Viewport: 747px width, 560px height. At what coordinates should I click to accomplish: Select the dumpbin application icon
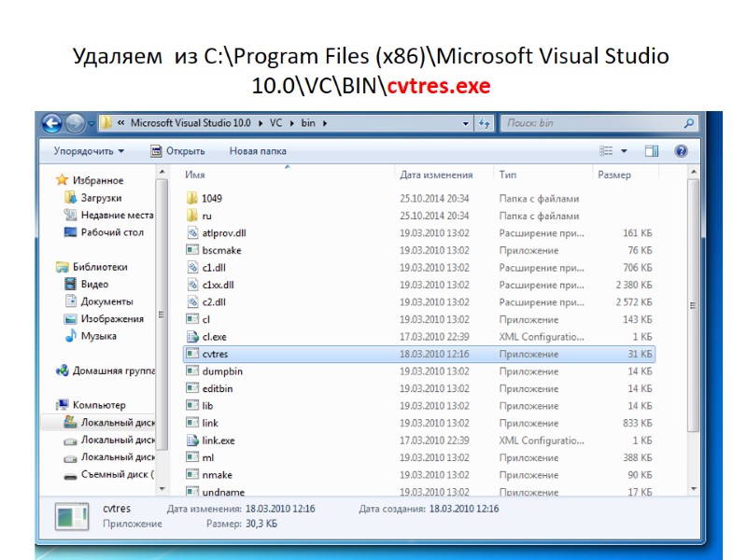pyautogui.click(x=192, y=371)
